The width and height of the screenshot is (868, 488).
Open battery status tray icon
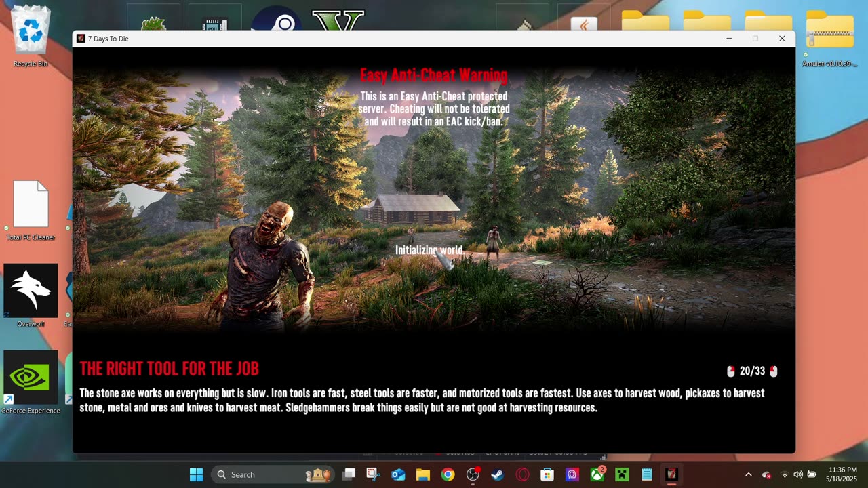tap(811, 474)
